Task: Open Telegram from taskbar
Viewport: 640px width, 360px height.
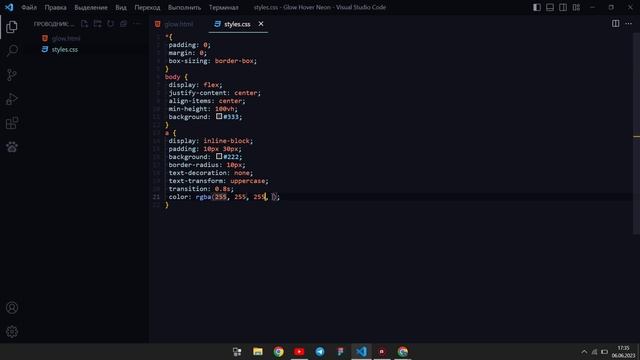Action: [320, 351]
